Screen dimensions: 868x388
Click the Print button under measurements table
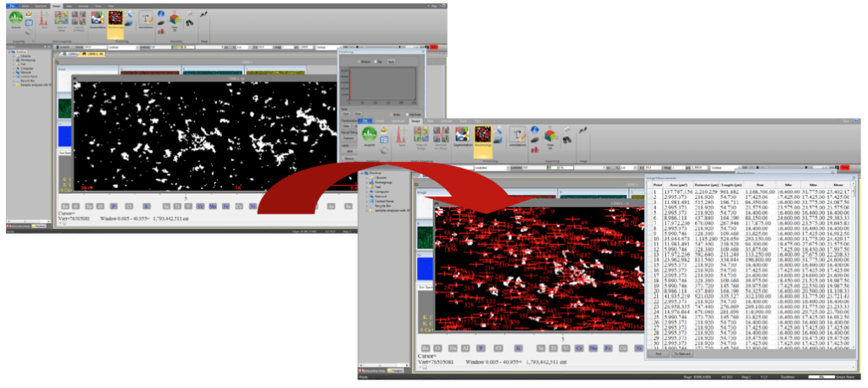(659, 354)
